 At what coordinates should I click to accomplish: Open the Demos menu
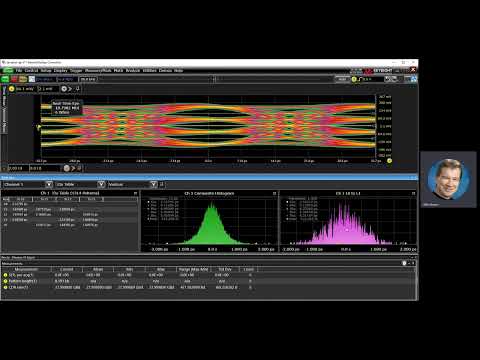[x=165, y=71]
